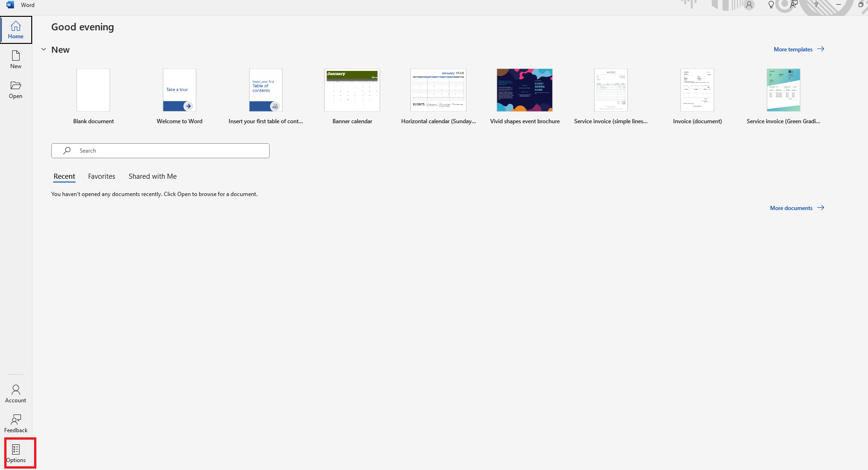Open the Welcome to Word template

(179, 90)
